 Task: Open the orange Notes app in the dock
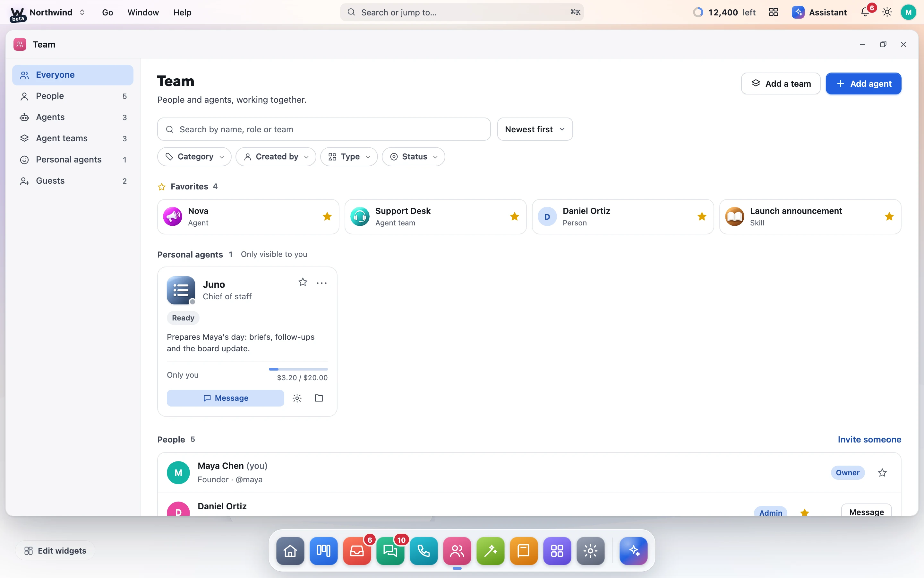524,550
